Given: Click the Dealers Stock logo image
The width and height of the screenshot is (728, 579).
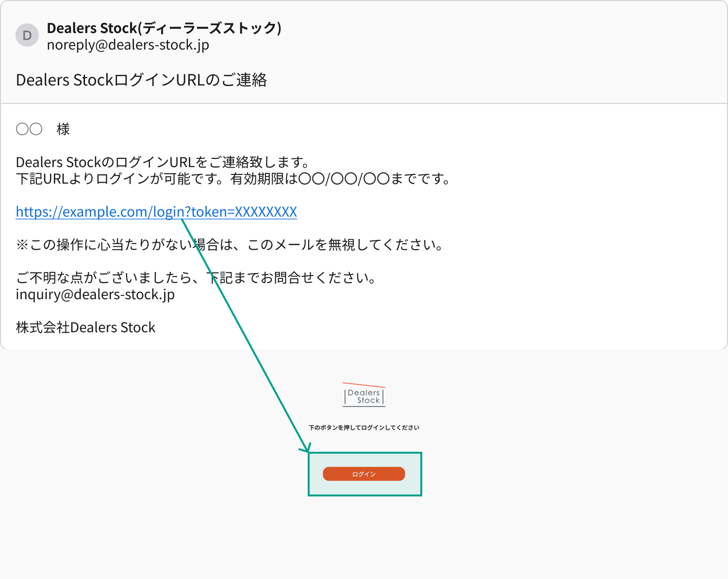Looking at the screenshot, I should [x=364, y=395].
